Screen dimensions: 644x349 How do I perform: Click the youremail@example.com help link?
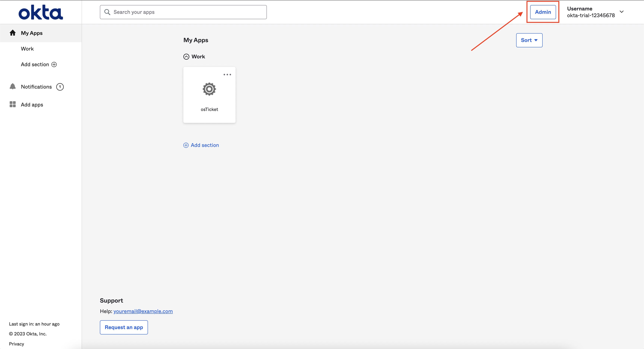coord(143,311)
